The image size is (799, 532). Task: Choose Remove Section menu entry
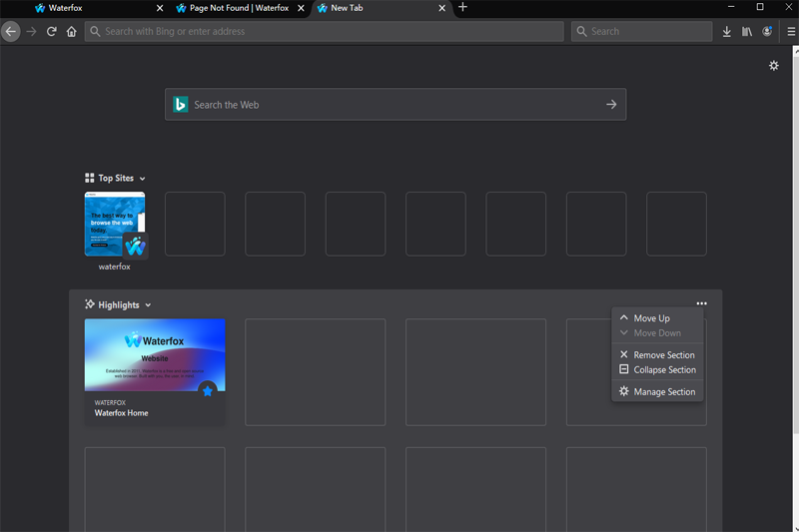click(x=663, y=355)
